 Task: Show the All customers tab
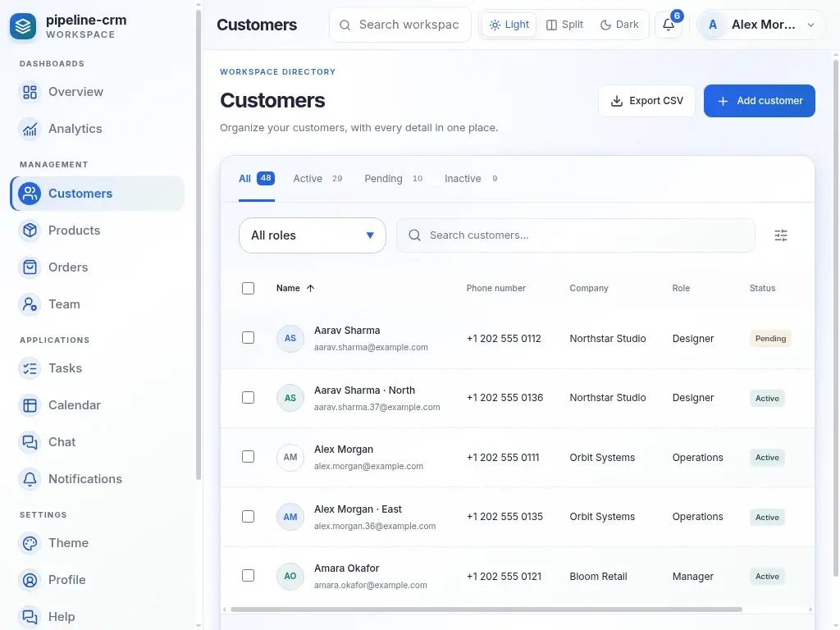point(257,178)
